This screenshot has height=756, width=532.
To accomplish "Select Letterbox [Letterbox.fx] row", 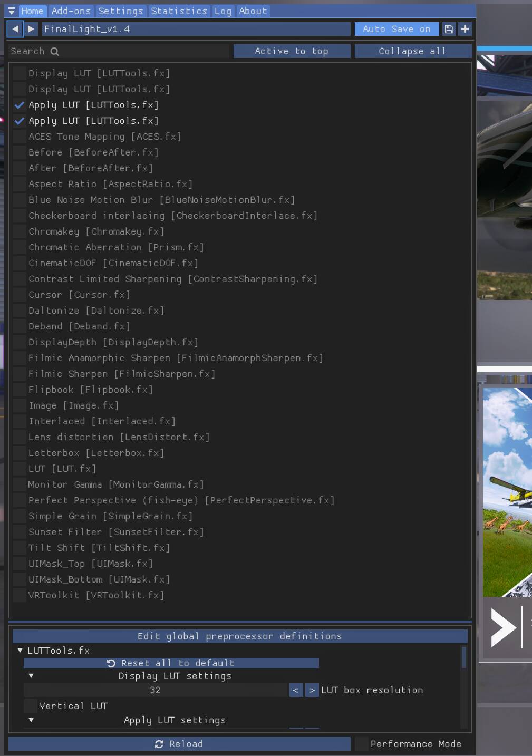I will coord(96,453).
